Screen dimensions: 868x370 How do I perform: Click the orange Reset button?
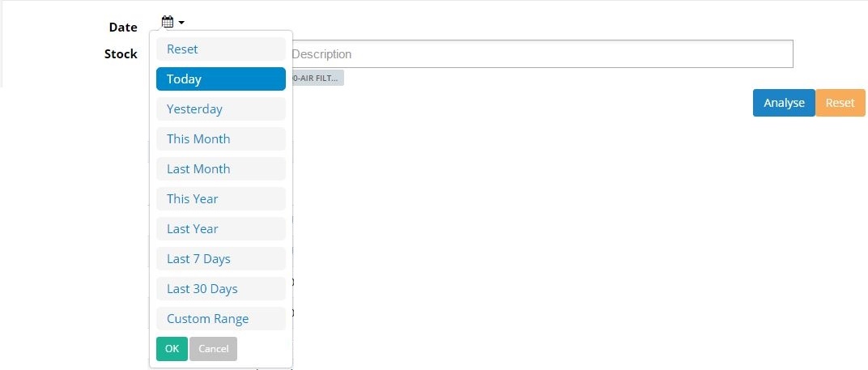(x=840, y=103)
